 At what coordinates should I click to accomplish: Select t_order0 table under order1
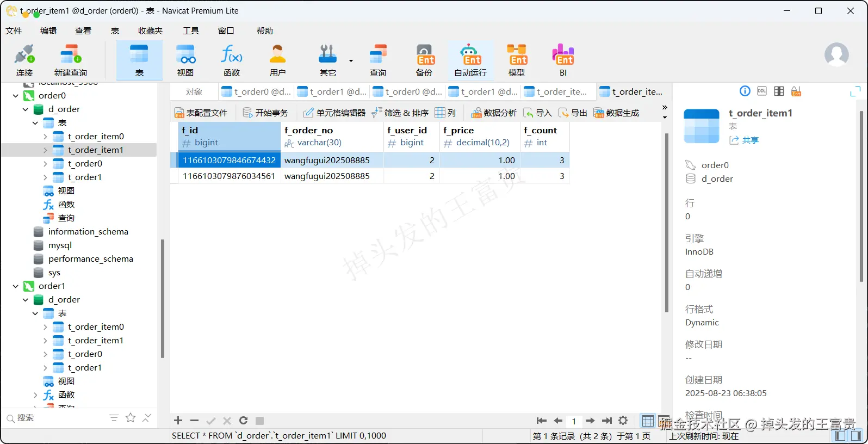click(x=85, y=354)
